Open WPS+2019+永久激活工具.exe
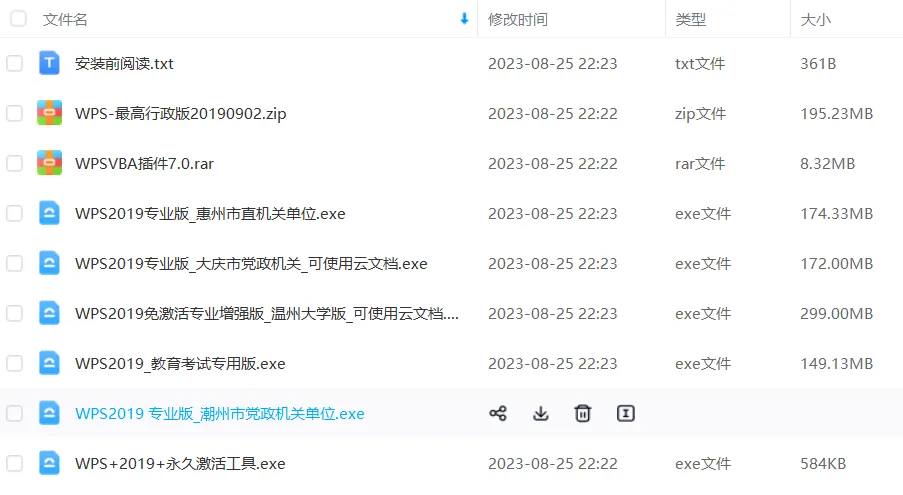The height and width of the screenshot is (495, 903). coord(180,463)
